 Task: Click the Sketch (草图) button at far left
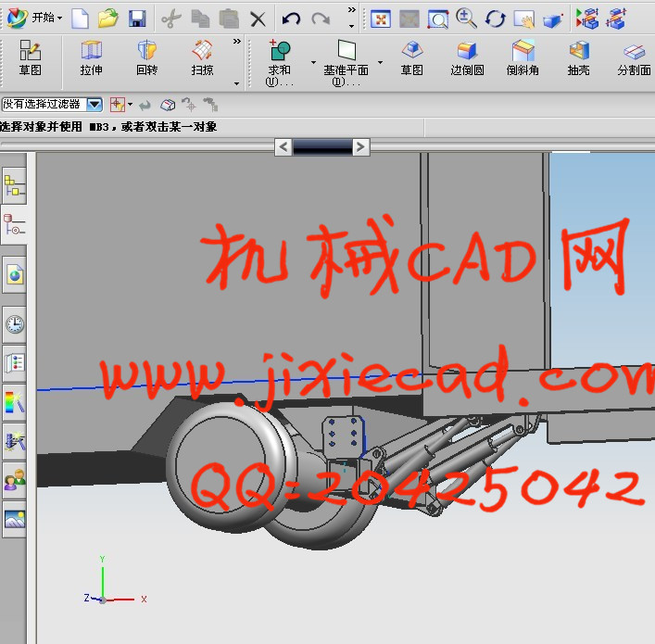pyautogui.click(x=30, y=57)
